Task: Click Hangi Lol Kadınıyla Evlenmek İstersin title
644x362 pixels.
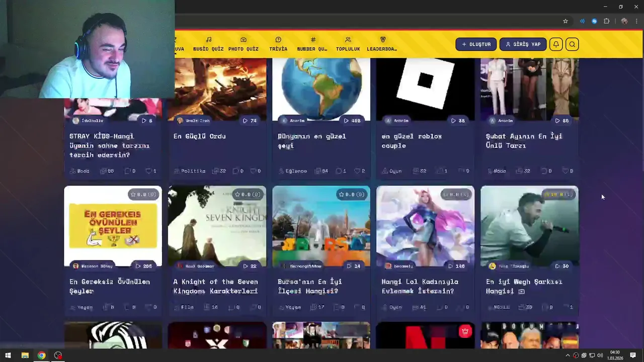Action: (x=420, y=286)
